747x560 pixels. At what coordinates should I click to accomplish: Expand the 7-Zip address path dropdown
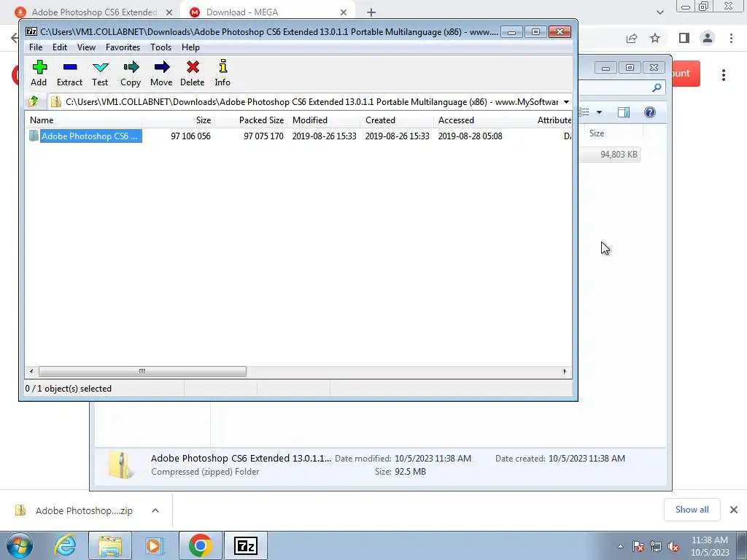click(x=566, y=102)
